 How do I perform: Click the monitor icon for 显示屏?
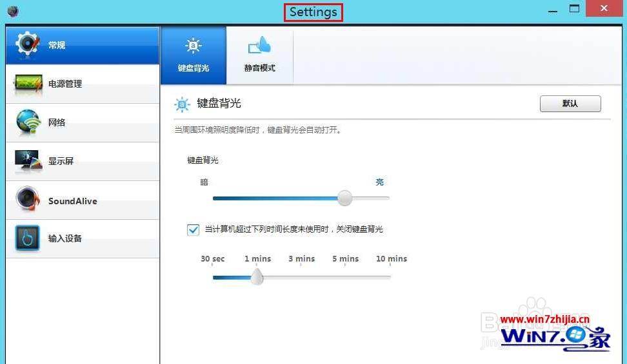[28, 160]
